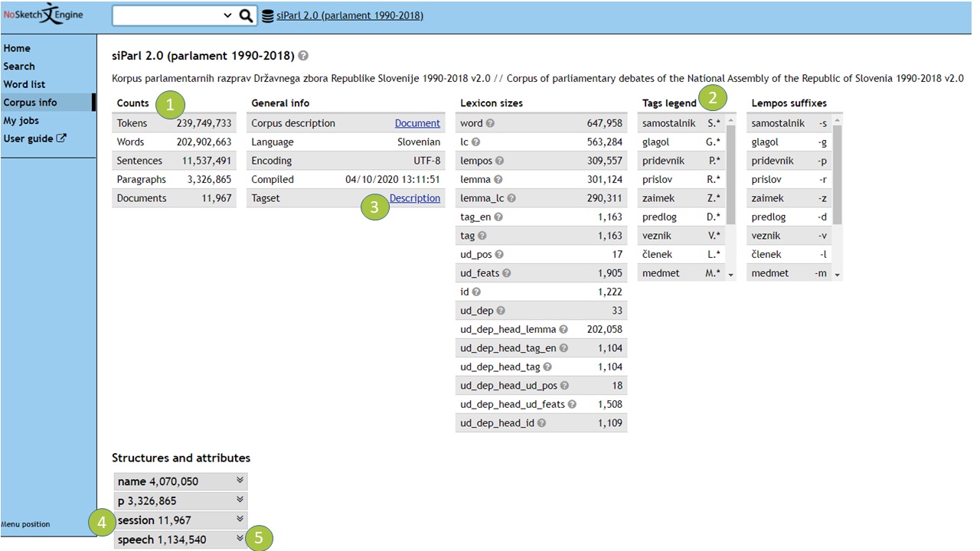Click help icon next to word lexicon
980x551 pixels.
pyautogui.click(x=490, y=123)
